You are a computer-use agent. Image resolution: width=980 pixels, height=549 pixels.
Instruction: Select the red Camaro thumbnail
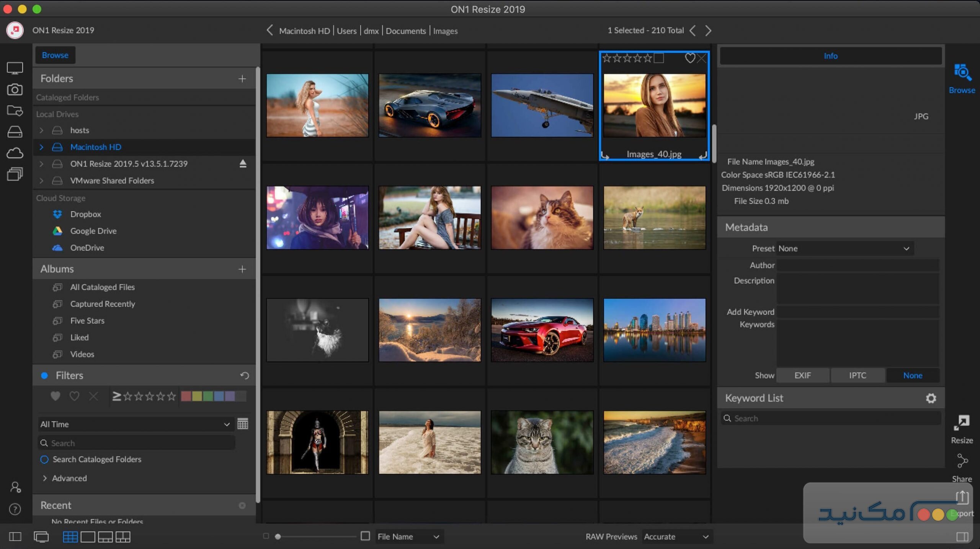point(542,330)
